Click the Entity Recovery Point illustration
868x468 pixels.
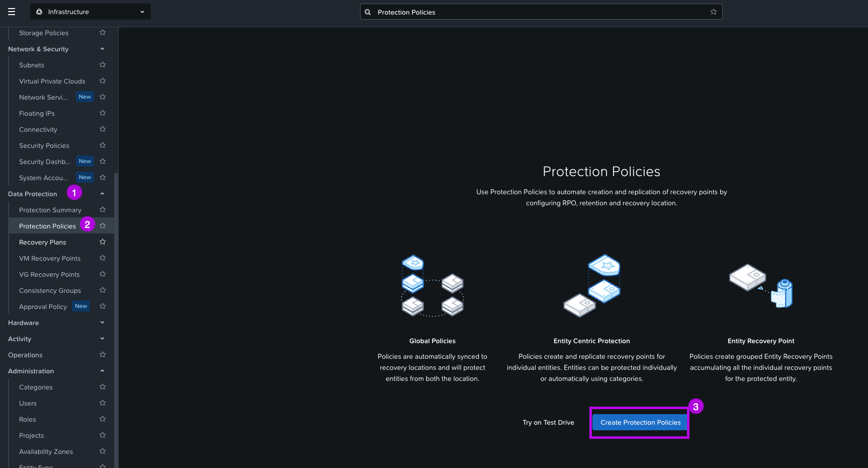[761, 285]
